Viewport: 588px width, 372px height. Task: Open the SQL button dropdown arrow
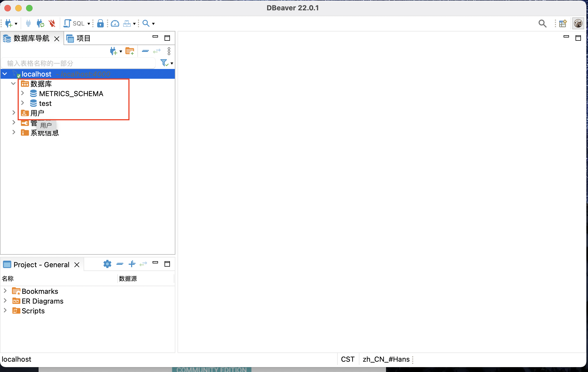[x=88, y=24]
